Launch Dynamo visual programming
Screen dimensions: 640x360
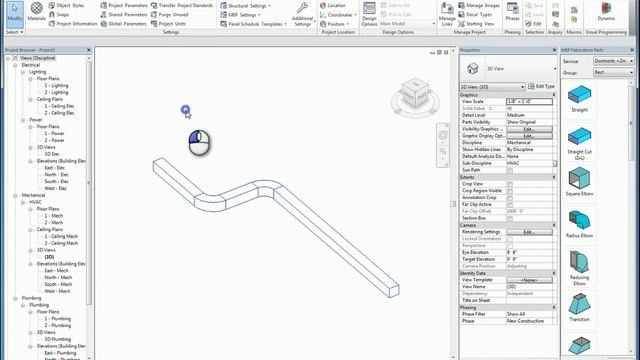[x=606, y=11]
